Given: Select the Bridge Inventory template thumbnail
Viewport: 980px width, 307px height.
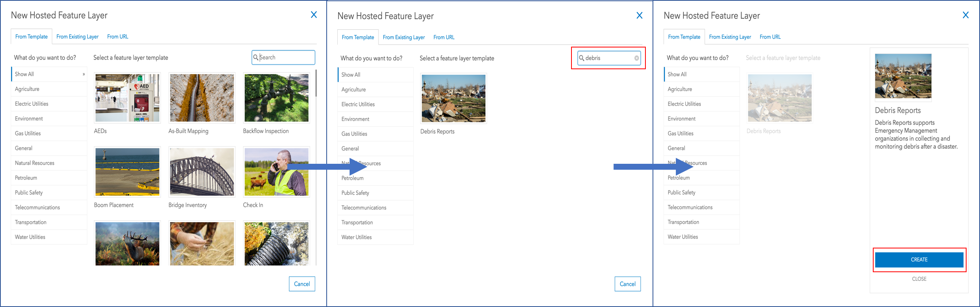Looking at the screenshot, I should (x=202, y=172).
